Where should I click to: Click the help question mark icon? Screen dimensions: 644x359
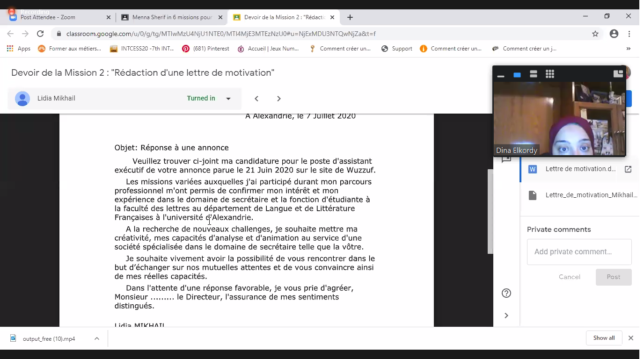coord(506,293)
